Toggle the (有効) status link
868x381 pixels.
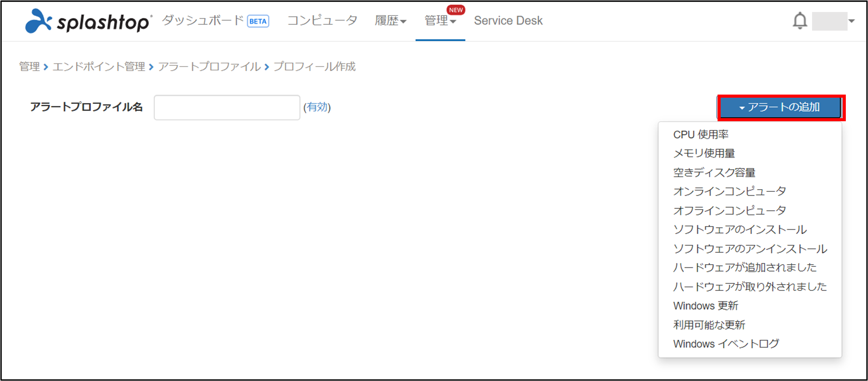[x=317, y=107]
